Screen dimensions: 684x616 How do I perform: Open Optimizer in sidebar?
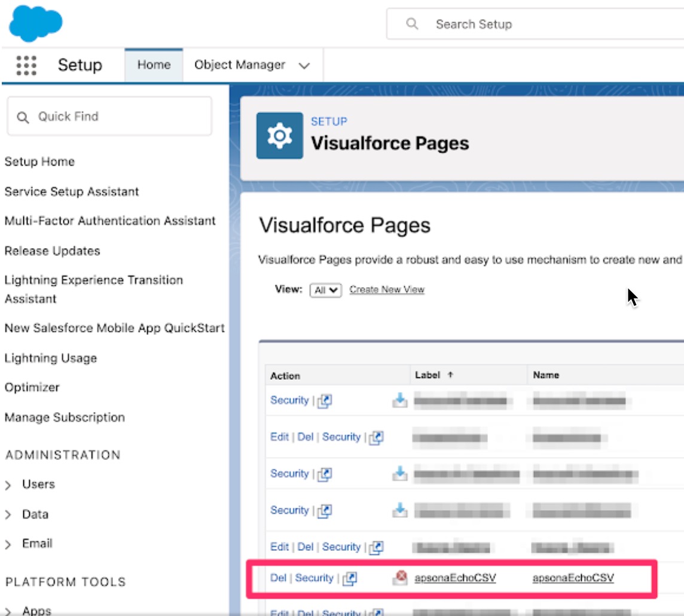pyautogui.click(x=32, y=388)
